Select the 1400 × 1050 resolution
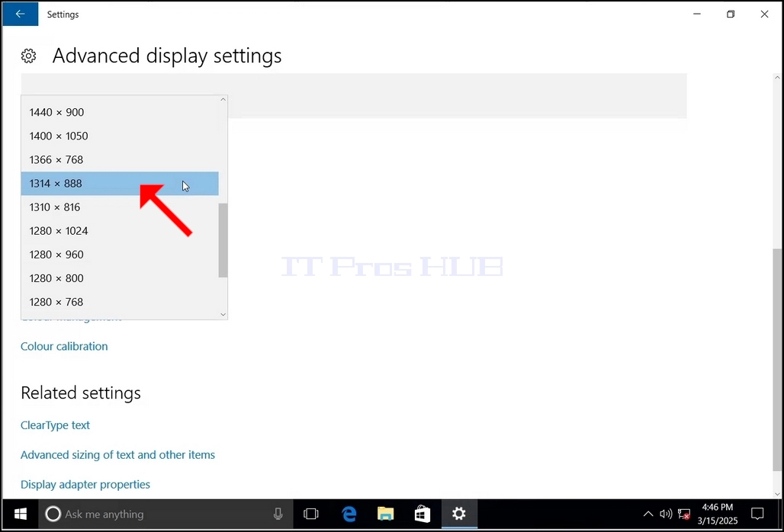 (120, 136)
